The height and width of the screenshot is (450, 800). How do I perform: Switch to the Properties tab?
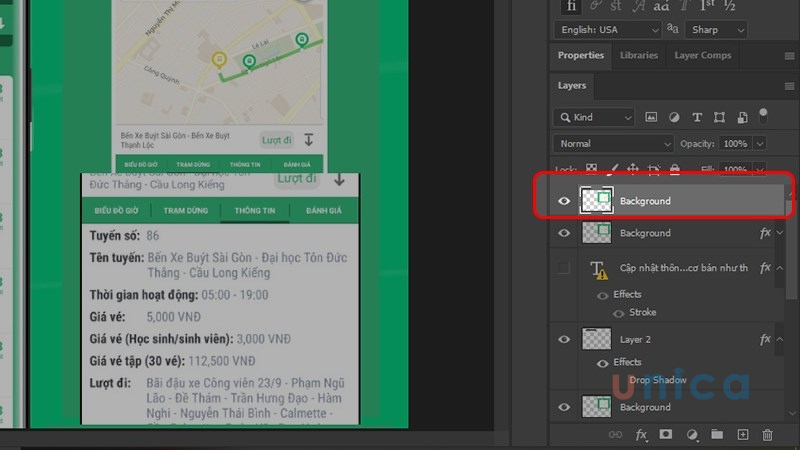click(x=581, y=55)
